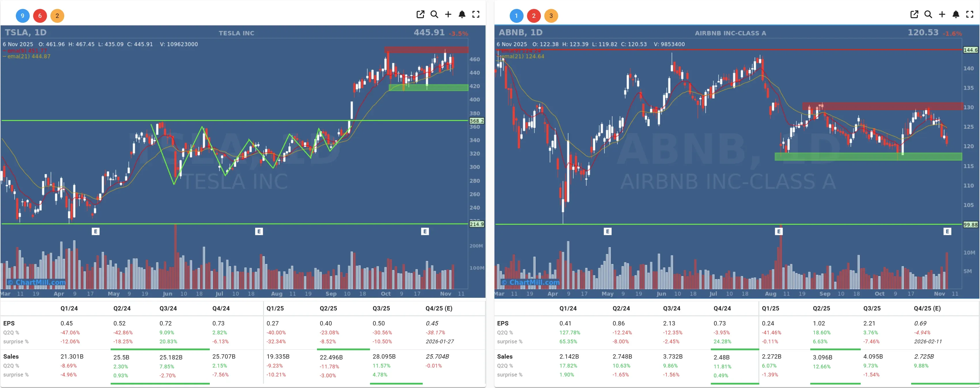Activate the search magnifier on the TSLA chart
Screen dimensions: 980x388
coord(435,14)
